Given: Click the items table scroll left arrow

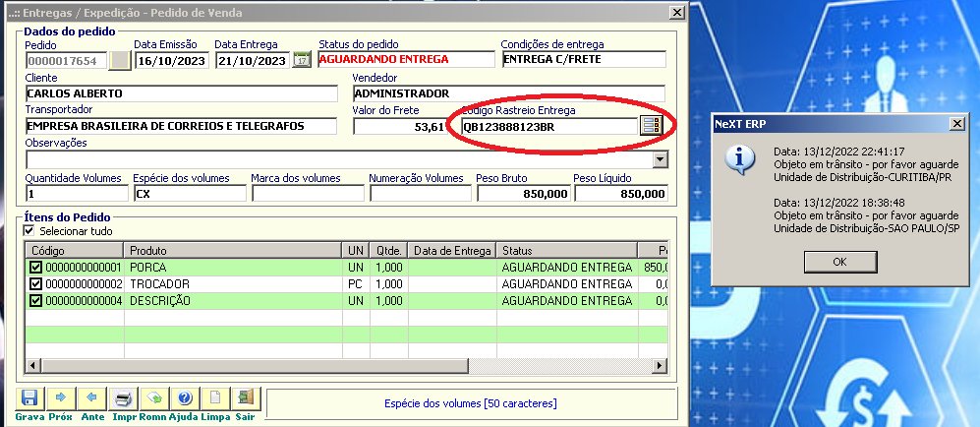Looking at the screenshot, I should pos(32,366).
